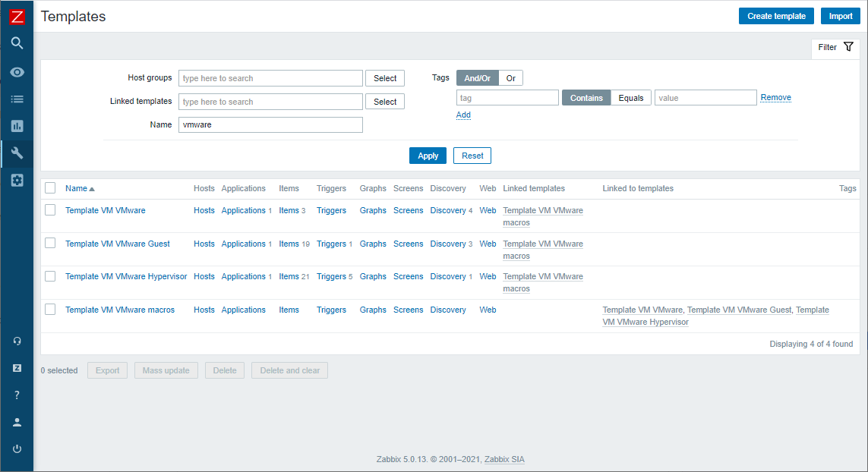
Task: Check the Template VM VMware macros checkbox
Action: pyautogui.click(x=50, y=310)
